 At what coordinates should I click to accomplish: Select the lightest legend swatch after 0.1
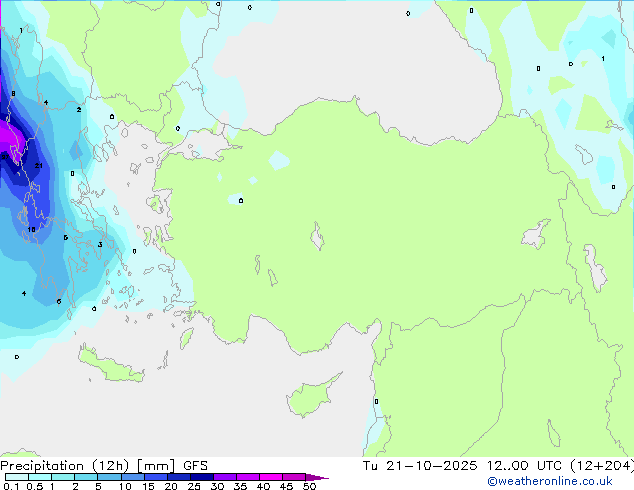pyautogui.click(x=19, y=477)
